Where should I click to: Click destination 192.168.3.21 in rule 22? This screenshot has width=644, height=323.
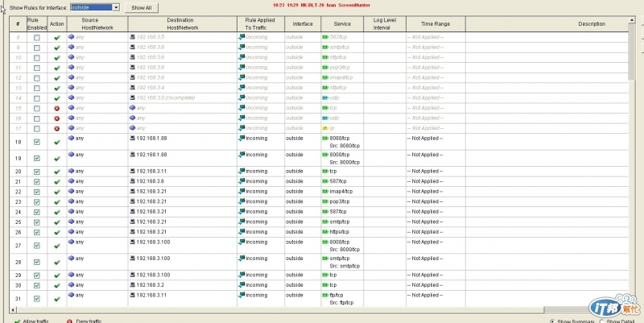(x=151, y=192)
